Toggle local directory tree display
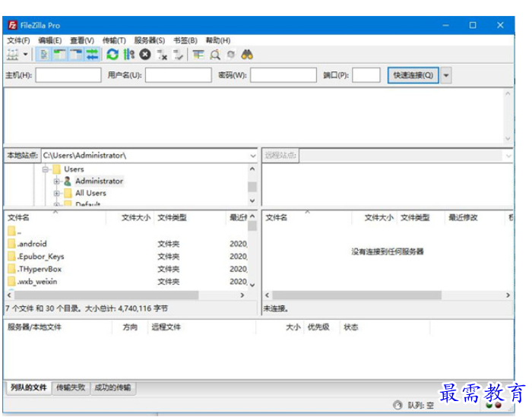 point(60,55)
